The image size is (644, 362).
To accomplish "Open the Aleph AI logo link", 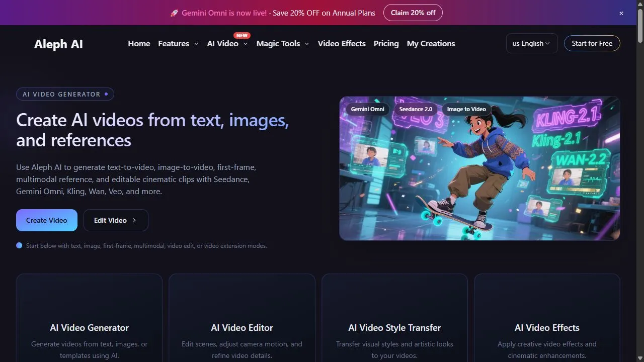I will (x=58, y=44).
